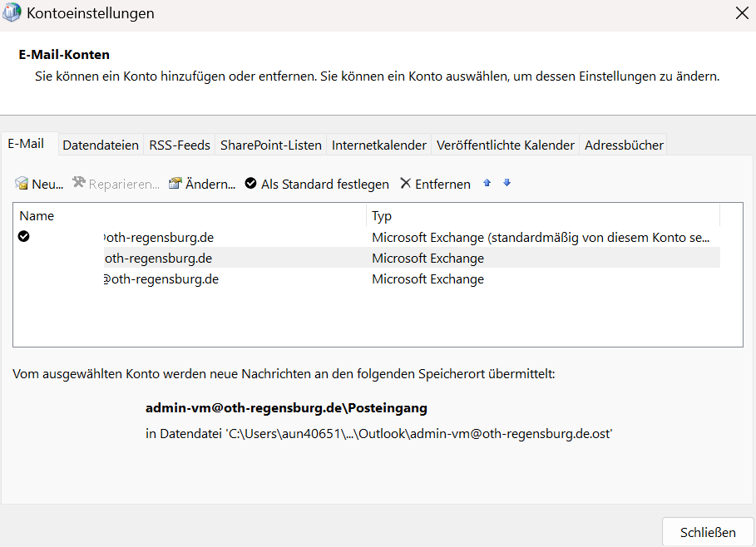Move account down with the down arrow

(506, 183)
